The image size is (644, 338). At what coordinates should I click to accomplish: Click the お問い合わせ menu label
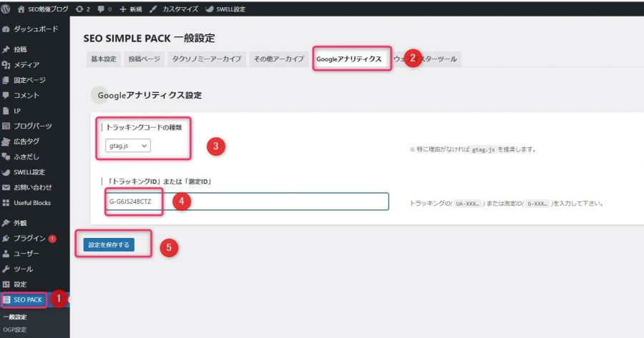pyautogui.click(x=33, y=187)
